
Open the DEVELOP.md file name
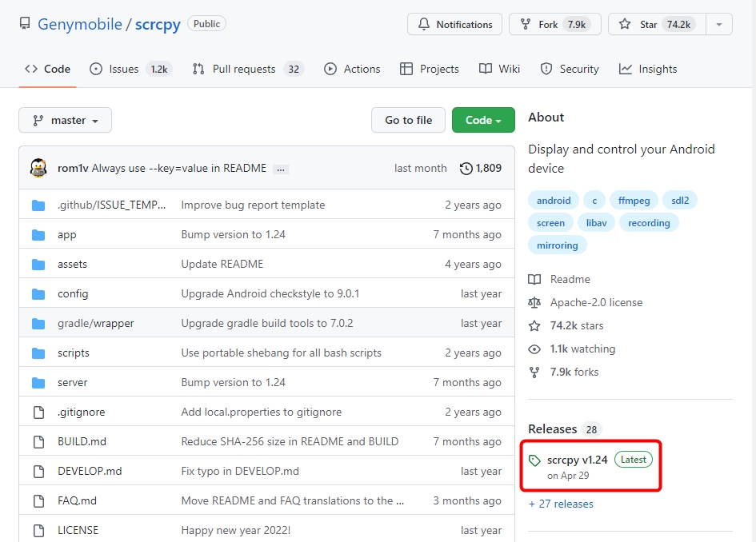(x=90, y=471)
